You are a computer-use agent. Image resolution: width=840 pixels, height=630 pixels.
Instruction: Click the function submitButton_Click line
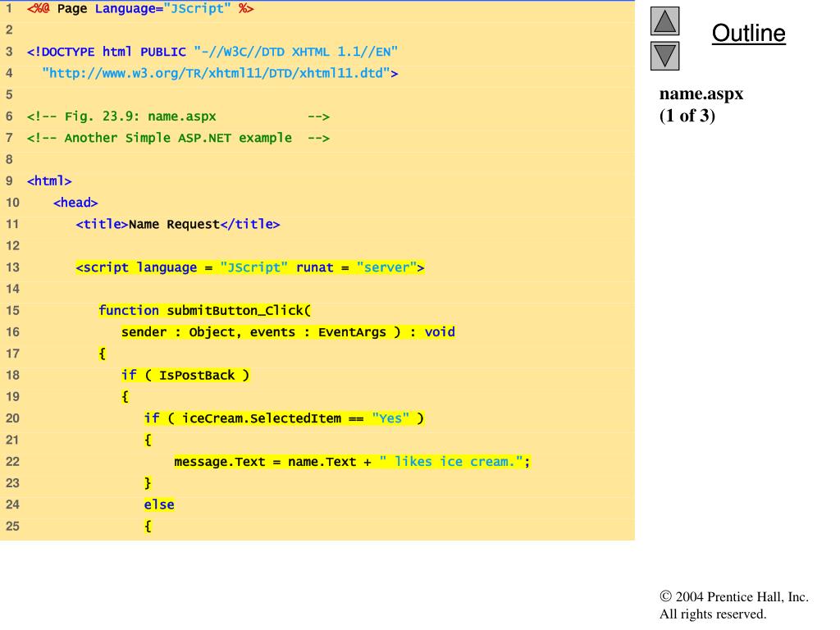click(x=204, y=311)
